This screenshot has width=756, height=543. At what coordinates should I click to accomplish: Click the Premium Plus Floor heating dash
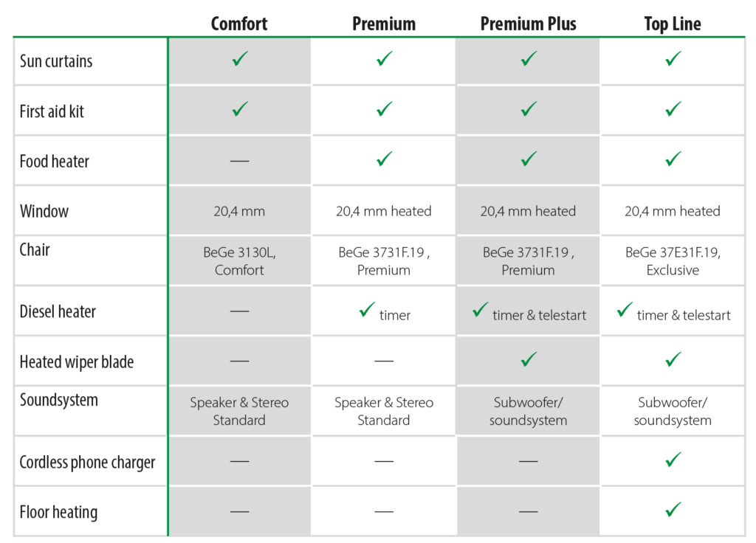click(x=529, y=511)
